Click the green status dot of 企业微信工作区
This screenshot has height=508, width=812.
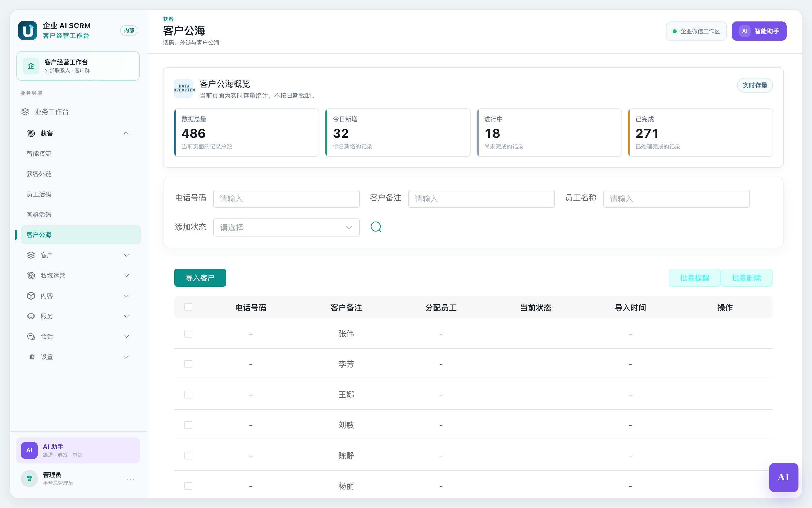[674, 31]
